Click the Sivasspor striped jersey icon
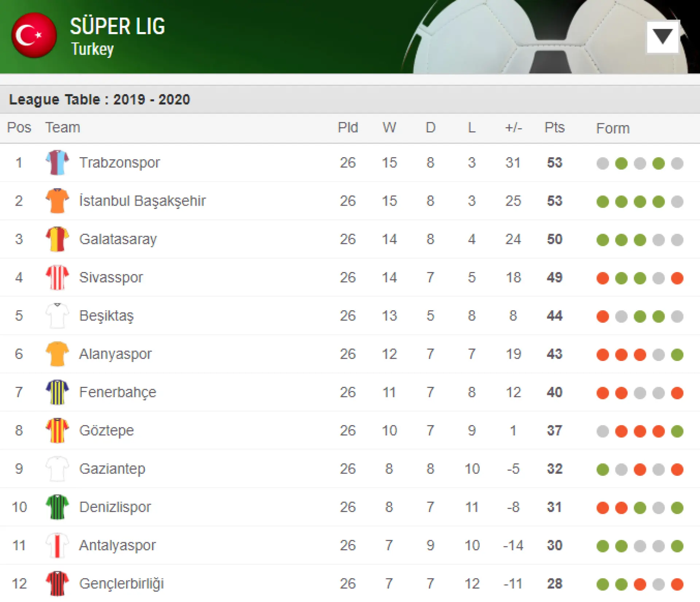The height and width of the screenshot is (602, 700). click(57, 277)
